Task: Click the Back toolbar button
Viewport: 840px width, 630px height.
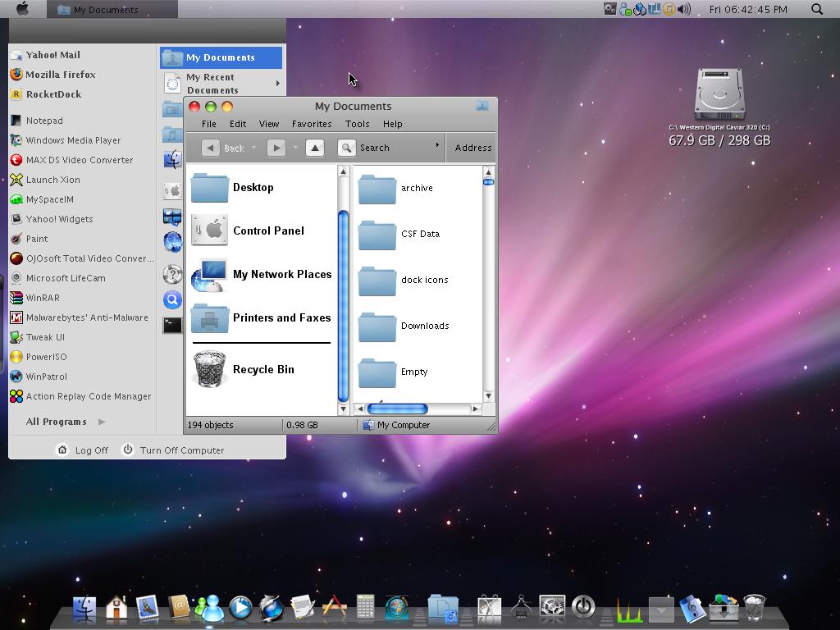Action: (x=223, y=148)
